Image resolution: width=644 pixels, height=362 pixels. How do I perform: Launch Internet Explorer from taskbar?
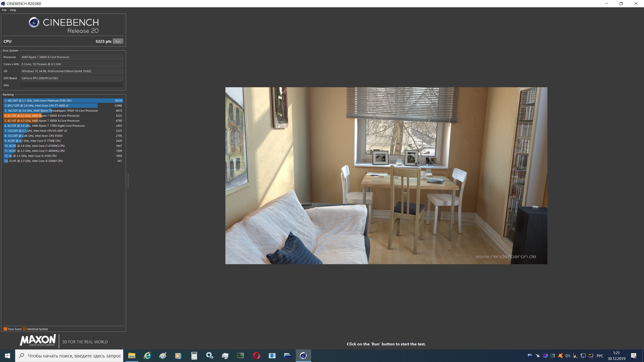click(147, 356)
